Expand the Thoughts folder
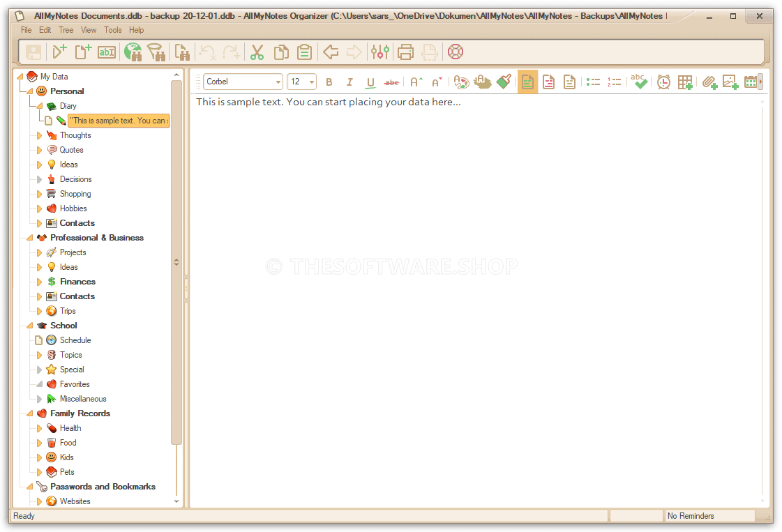This screenshot has width=782, height=532. click(x=39, y=136)
